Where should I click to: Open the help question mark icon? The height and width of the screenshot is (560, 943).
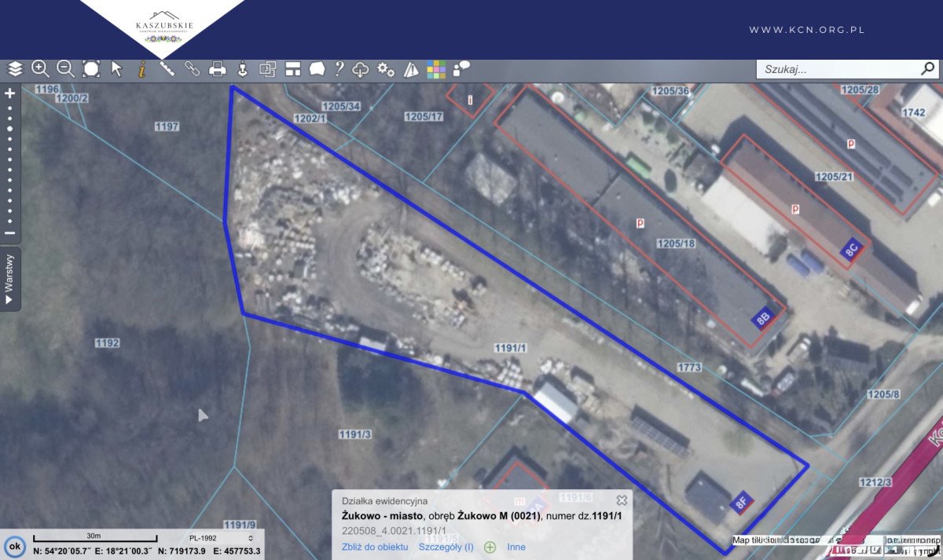(x=339, y=69)
